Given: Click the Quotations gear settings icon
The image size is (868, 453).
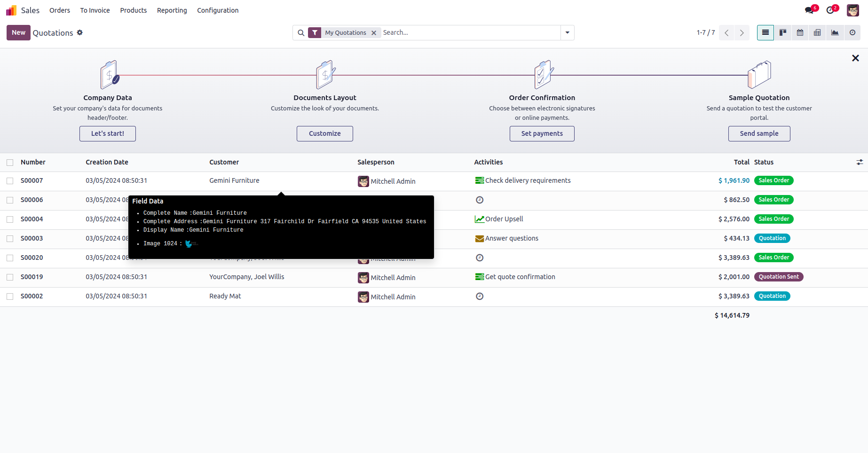Looking at the screenshot, I should pos(80,32).
